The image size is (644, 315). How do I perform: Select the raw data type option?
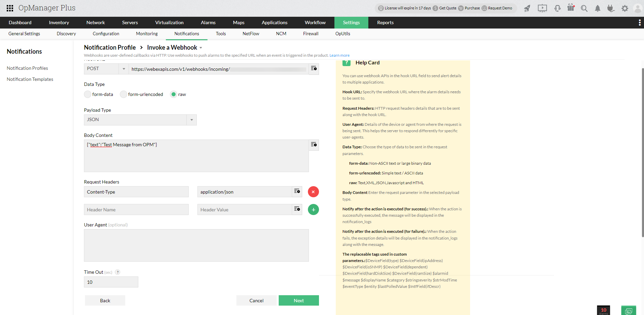pyautogui.click(x=174, y=94)
